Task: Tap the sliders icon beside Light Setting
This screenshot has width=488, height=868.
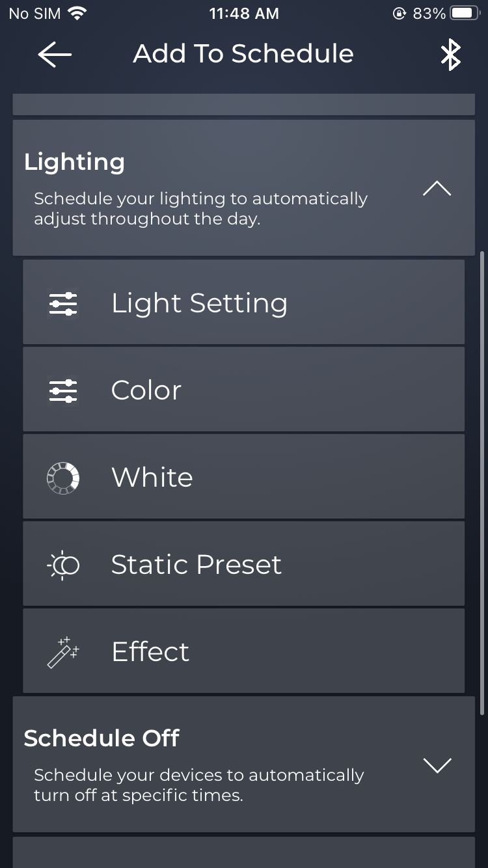Action: 63,304
